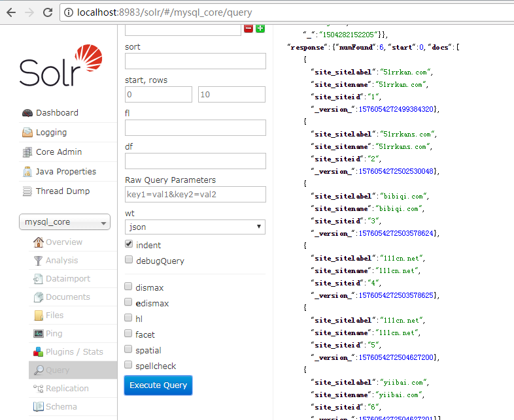Focus the Raw Query Parameters field
514x420 pixels.
click(x=195, y=195)
